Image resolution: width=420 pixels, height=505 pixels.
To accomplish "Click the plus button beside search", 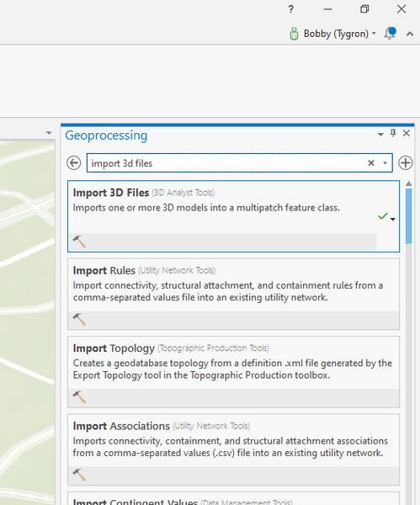I will (x=405, y=162).
